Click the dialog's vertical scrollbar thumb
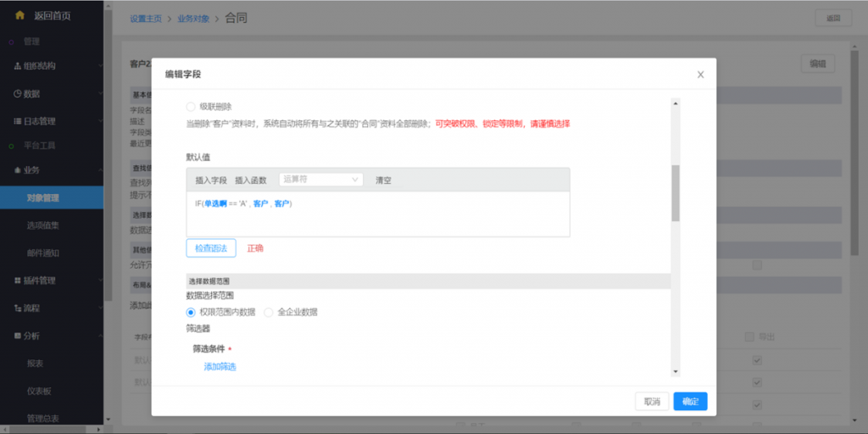 675,192
